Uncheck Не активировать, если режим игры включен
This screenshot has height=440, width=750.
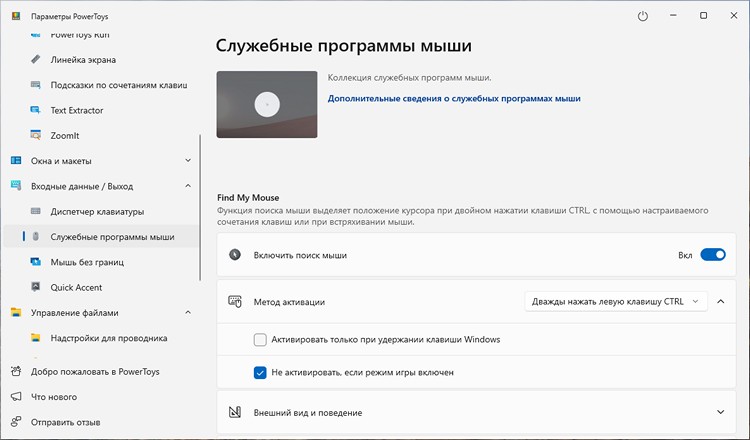click(x=260, y=373)
